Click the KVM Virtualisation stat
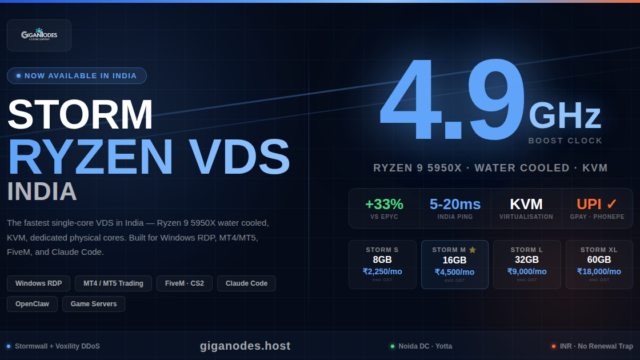Viewport: 640px width, 360px height. pos(526,208)
